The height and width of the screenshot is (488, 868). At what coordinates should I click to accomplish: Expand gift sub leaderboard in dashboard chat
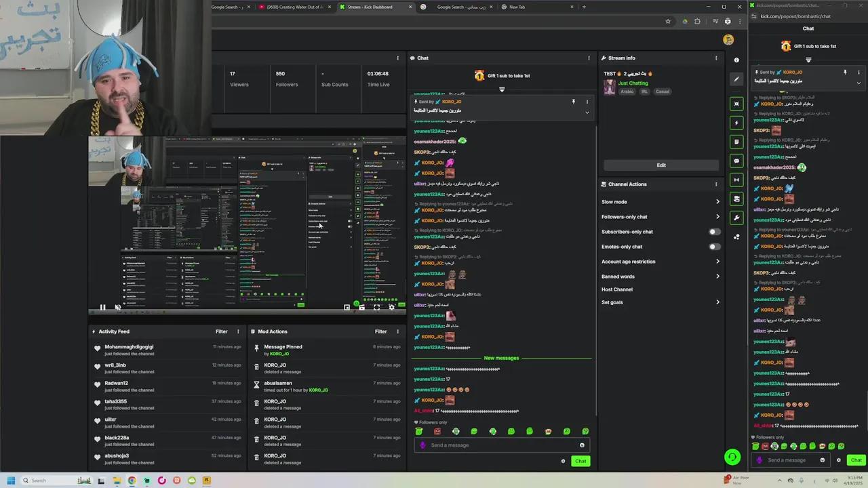pyautogui.click(x=502, y=89)
